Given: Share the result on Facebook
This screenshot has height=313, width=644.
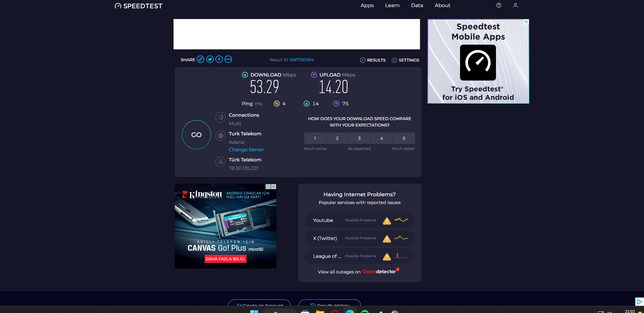Looking at the screenshot, I should 219,60.
